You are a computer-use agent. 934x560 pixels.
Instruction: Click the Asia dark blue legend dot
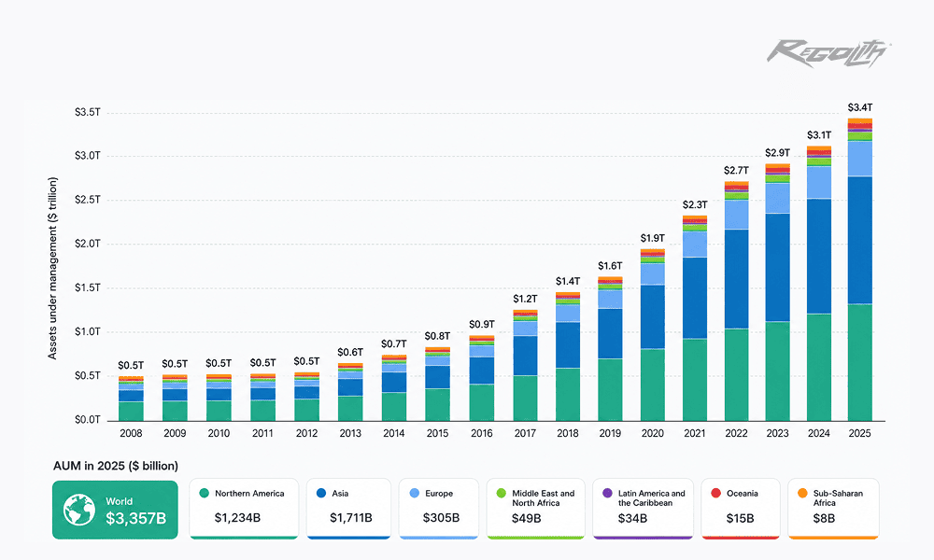[321, 494]
